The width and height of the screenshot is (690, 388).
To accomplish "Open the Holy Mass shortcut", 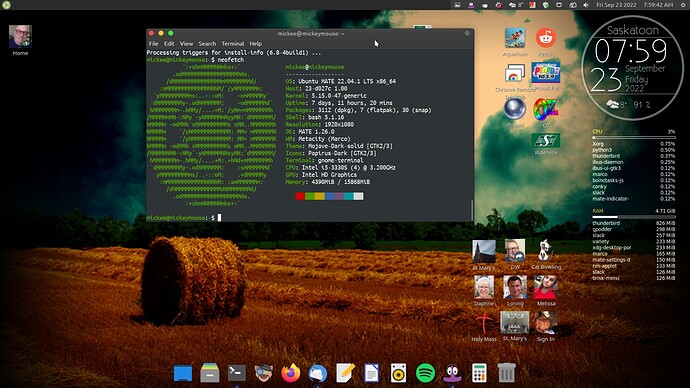I will (484, 323).
